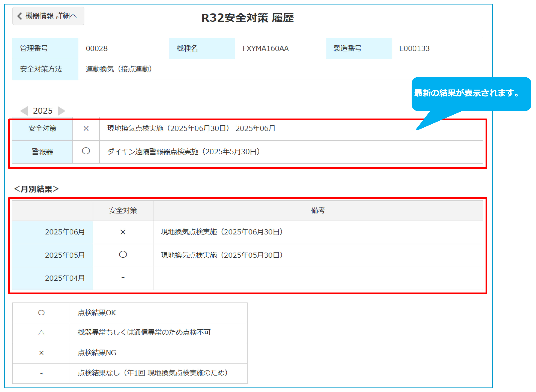The width and height of the screenshot is (536, 392).
Task: Click the 現地換気点検実施（2025年05月30日） remark
Action: point(222,255)
